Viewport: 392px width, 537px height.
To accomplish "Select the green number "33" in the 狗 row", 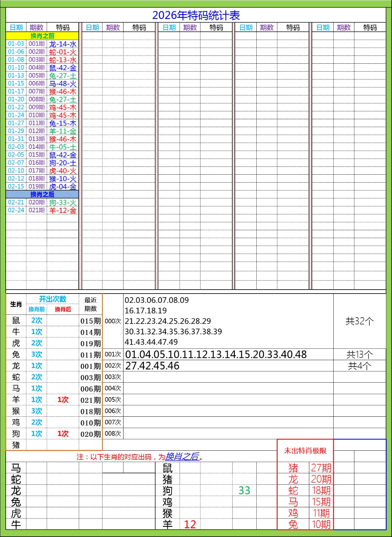I will coord(244,490).
